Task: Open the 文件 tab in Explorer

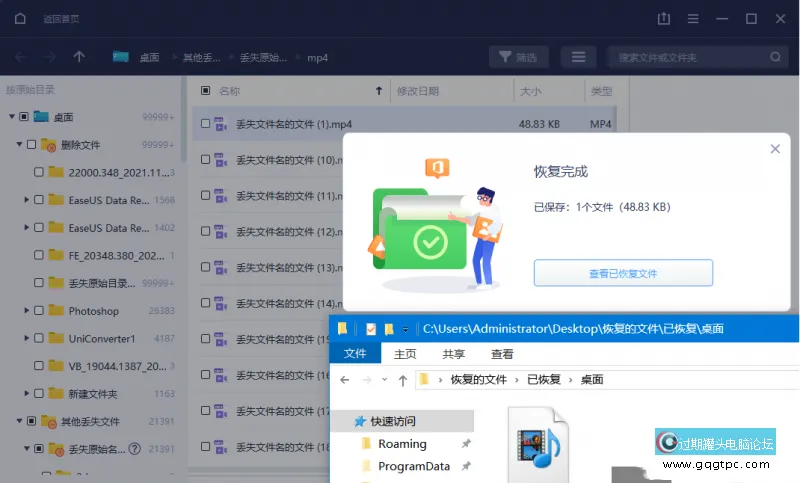Action: [x=355, y=353]
